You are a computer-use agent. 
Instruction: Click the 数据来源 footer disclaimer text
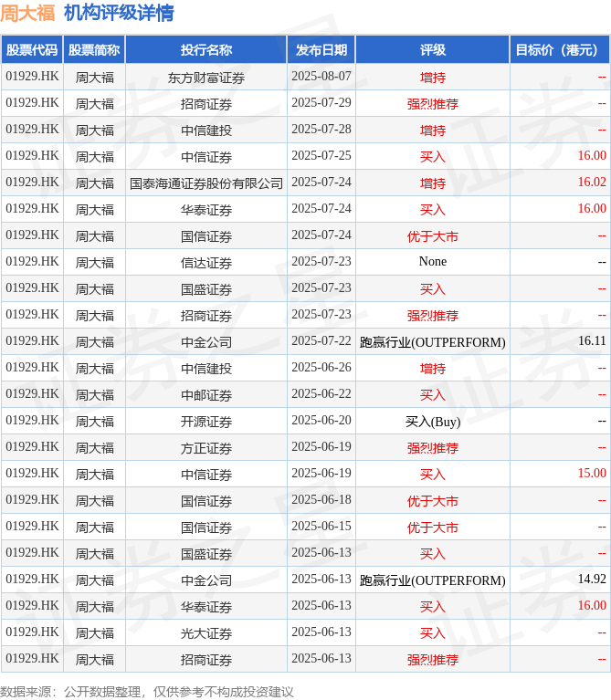coord(147,692)
